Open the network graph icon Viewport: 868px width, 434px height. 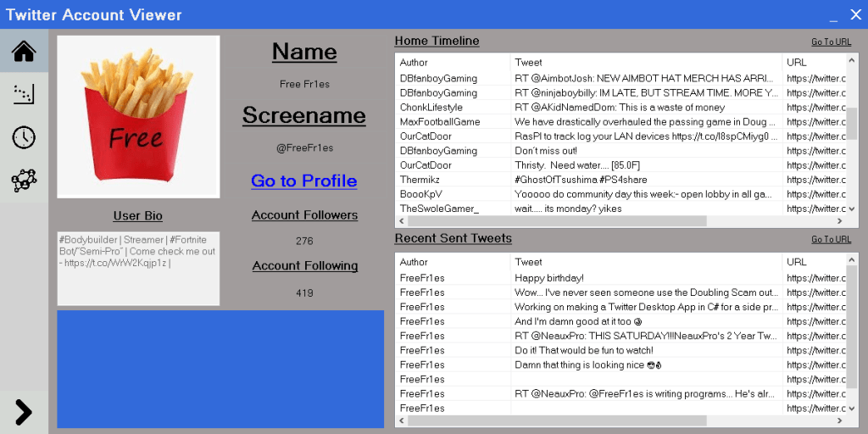click(x=24, y=180)
